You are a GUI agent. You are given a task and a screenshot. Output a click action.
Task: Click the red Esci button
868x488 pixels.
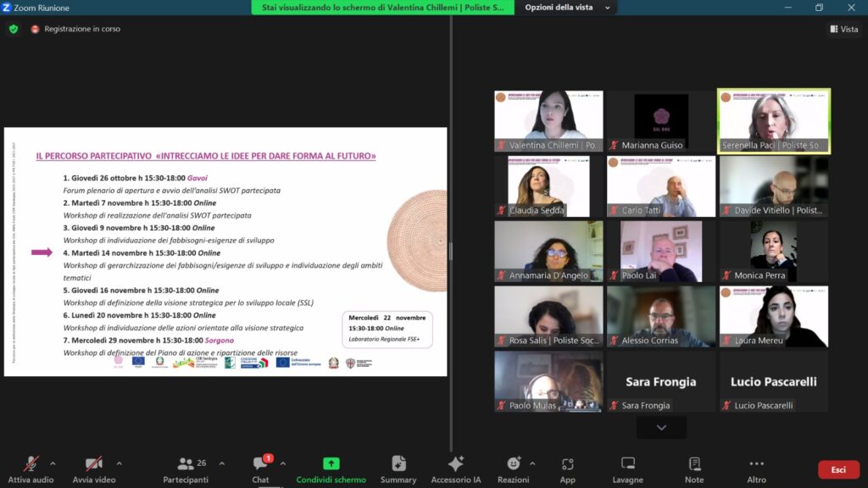tap(837, 469)
